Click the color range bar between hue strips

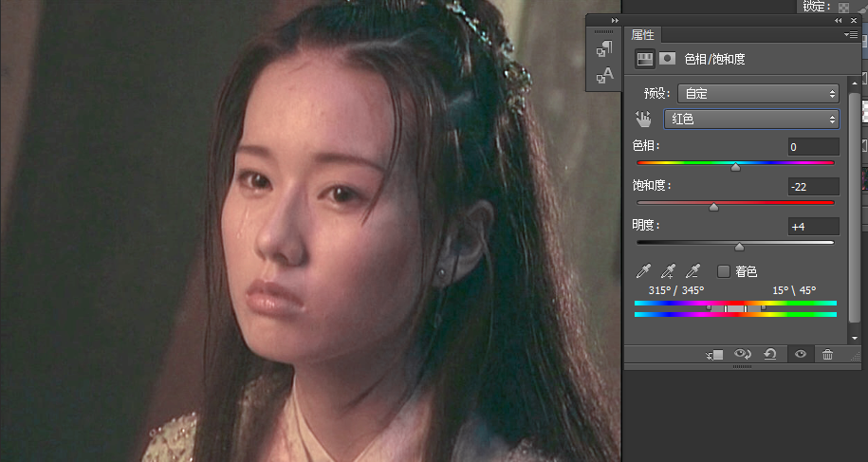(x=736, y=308)
